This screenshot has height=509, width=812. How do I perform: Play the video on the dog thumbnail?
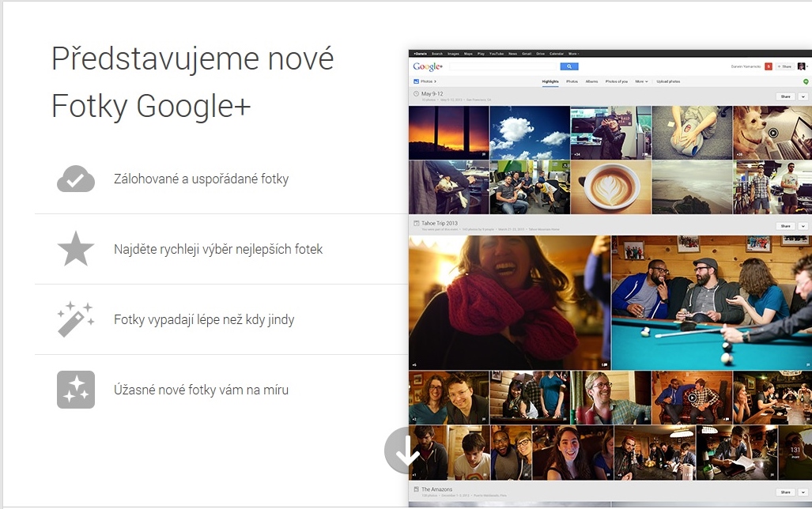pos(772,133)
